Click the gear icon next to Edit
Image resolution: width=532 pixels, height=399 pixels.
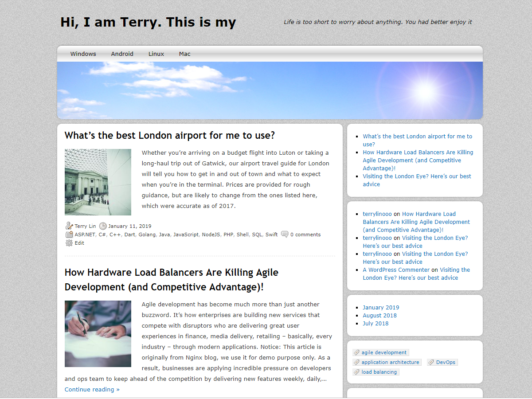pos(69,243)
